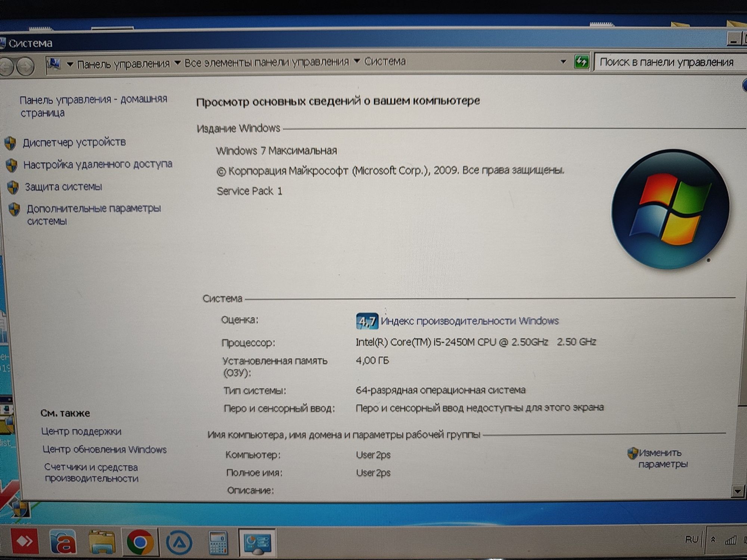Viewport: 747px width, 560px height.
Task: Click '64-разрядная операционная система' text
Action: (441, 390)
